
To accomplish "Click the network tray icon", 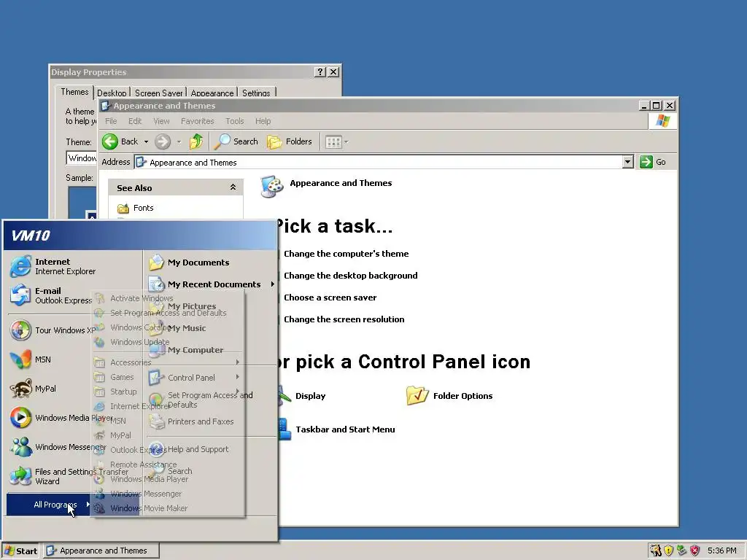I will tap(682, 551).
